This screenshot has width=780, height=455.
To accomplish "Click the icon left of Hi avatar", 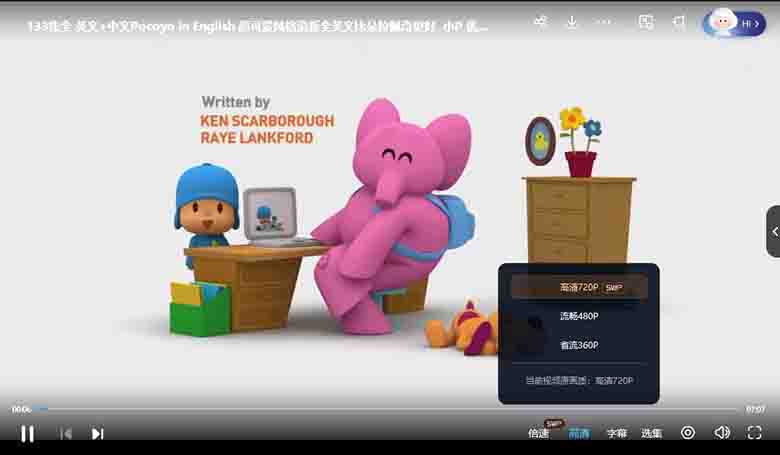I will [x=679, y=22].
